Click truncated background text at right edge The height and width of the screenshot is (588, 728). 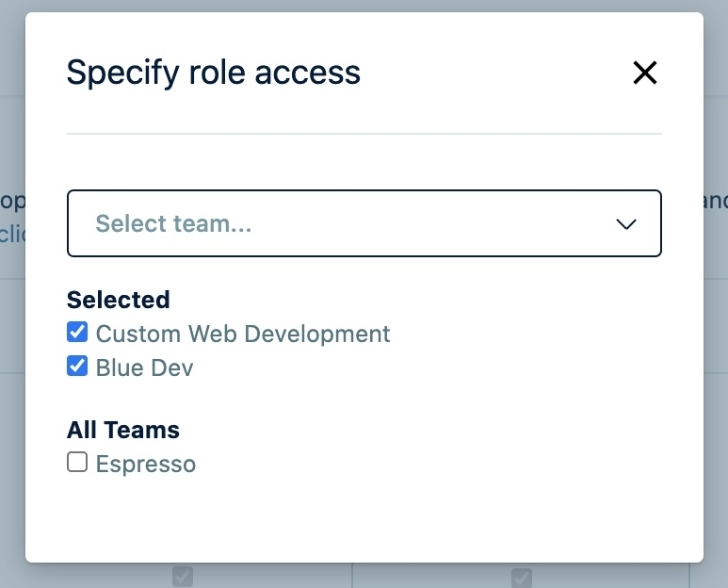click(x=716, y=201)
